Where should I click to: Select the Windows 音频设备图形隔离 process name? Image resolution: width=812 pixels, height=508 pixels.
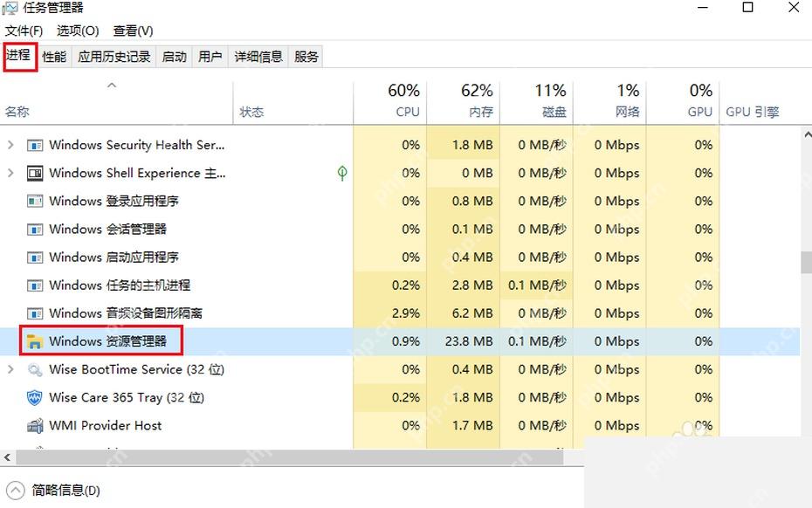(126, 313)
